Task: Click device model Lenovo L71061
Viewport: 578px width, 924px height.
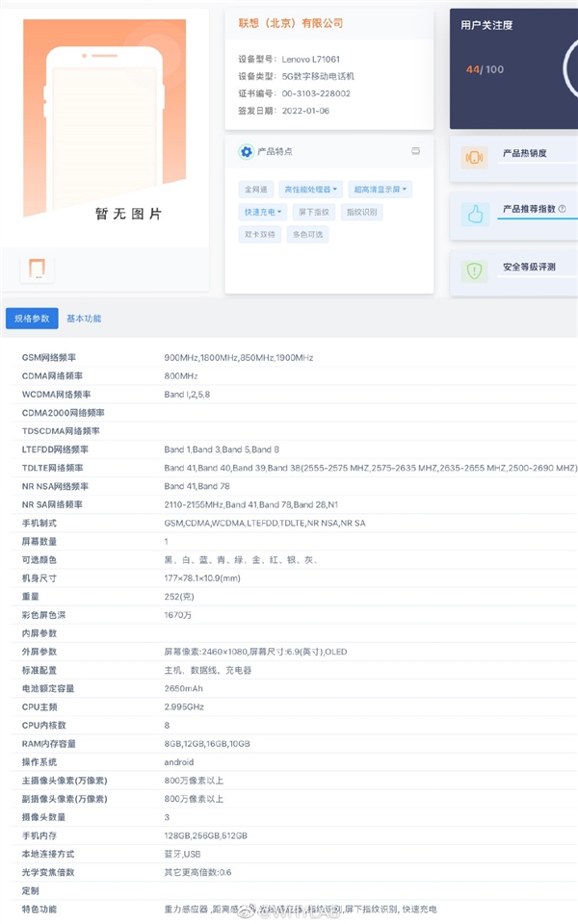Action: click(311, 59)
